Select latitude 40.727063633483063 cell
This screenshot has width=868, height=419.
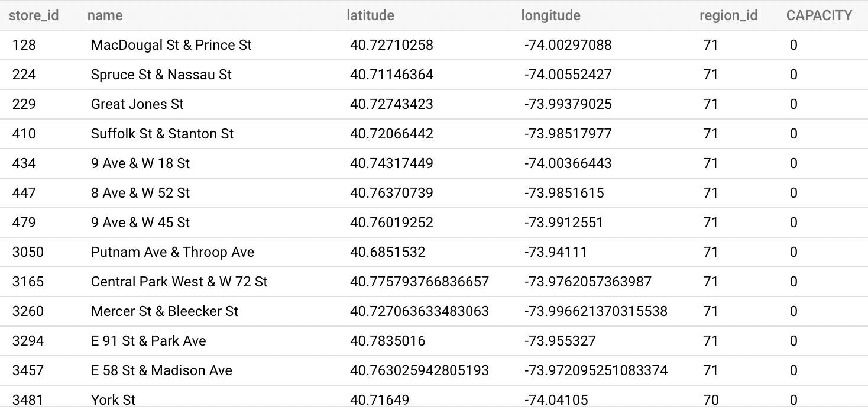[x=419, y=311]
